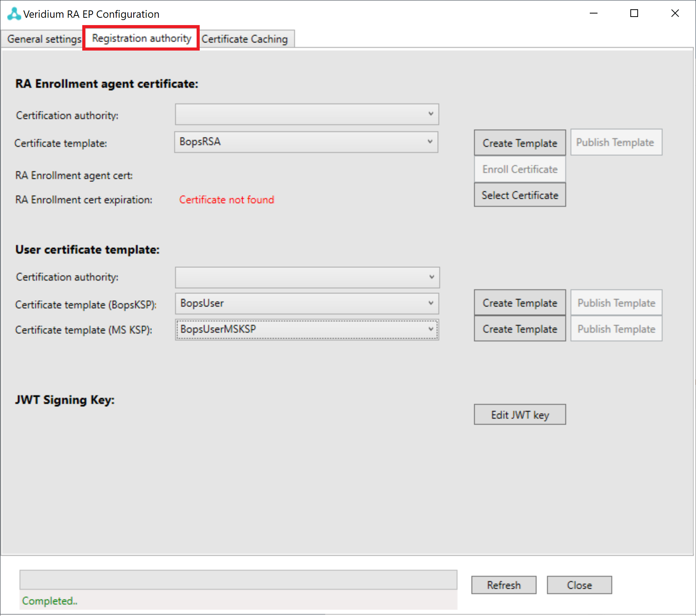The image size is (696, 616).
Task: Publish Template for BopsUserMSKSP row
Action: pyautogui.click(x=616, y=329)
